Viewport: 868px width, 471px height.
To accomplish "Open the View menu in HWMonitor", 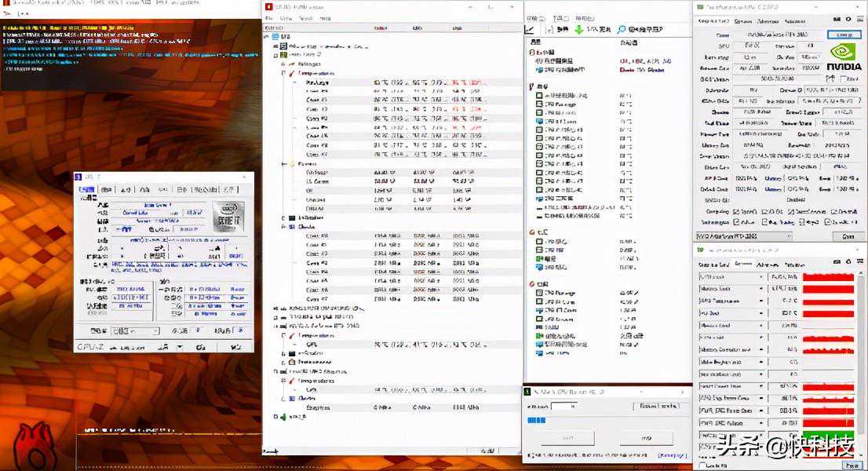I will (286, 17).
